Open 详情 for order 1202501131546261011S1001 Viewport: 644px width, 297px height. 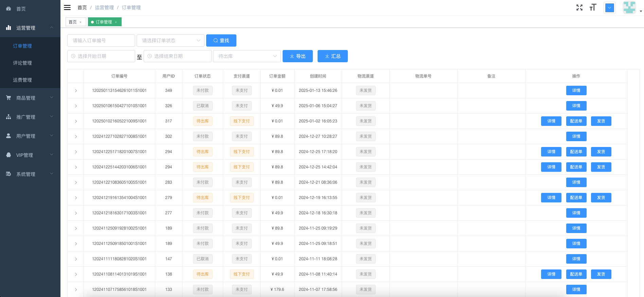[x=576, y=90]
